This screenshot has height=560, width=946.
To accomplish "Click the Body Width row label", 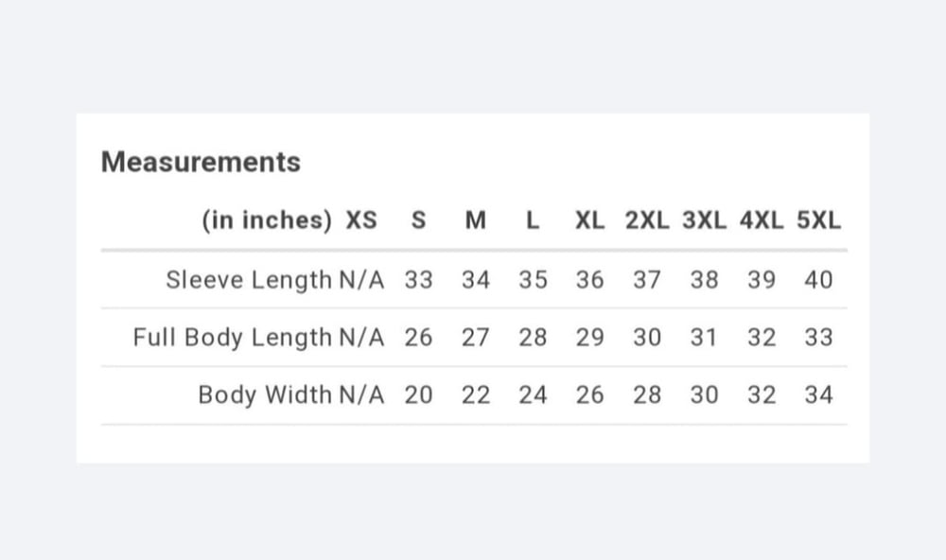I will click(265, 394).
